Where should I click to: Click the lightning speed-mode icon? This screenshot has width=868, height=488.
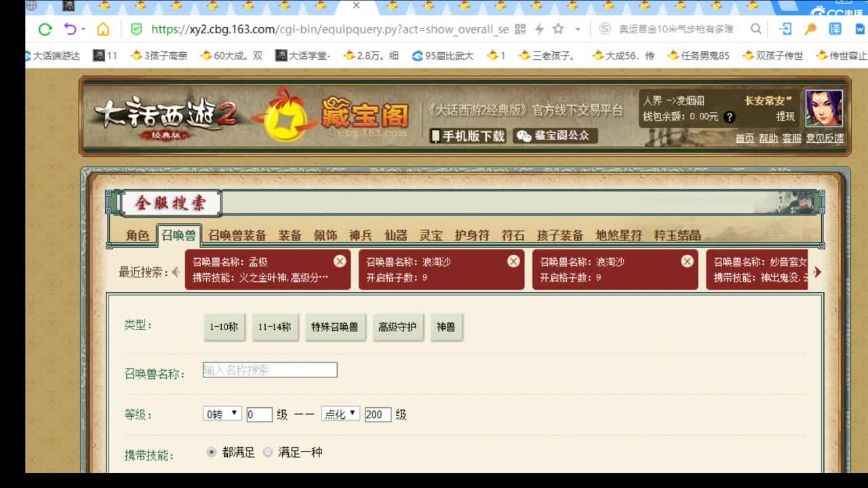tap(540, 29)
